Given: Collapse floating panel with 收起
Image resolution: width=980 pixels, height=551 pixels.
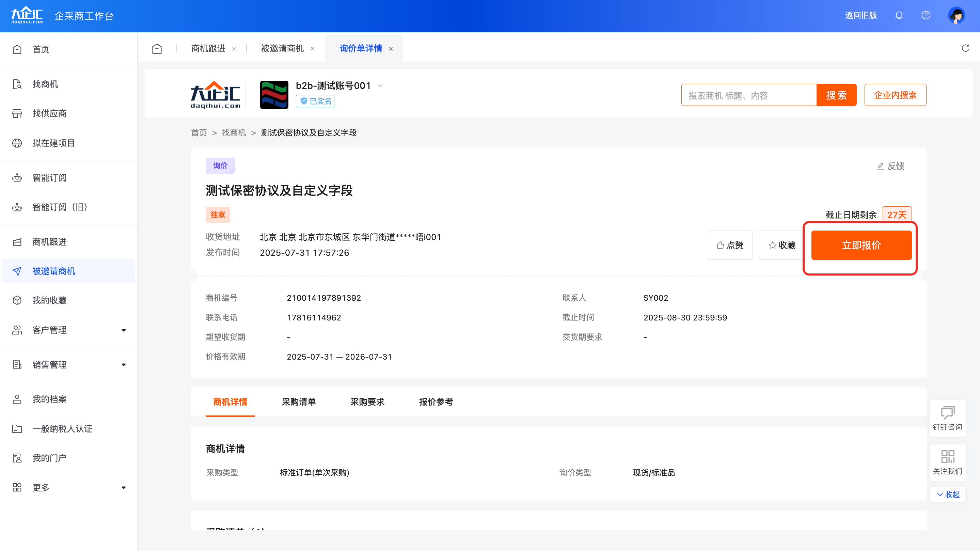Looking at the screenshot, I should (x=948, y=494).
